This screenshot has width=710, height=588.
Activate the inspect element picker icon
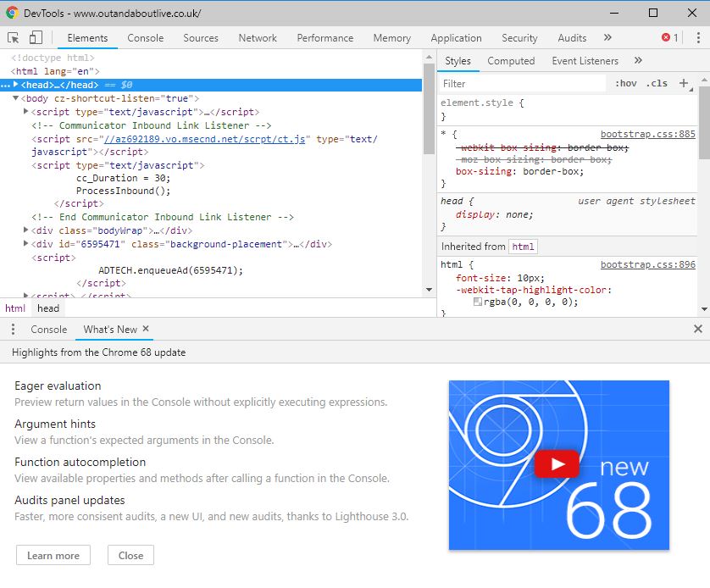pyautogui.click(x=13, y=37)
